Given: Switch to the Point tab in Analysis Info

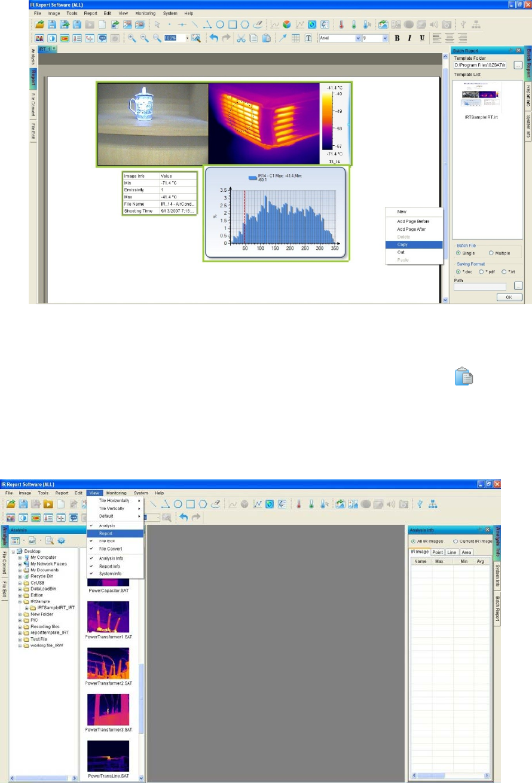Looking at the screenshot, I should coord(438,552).
